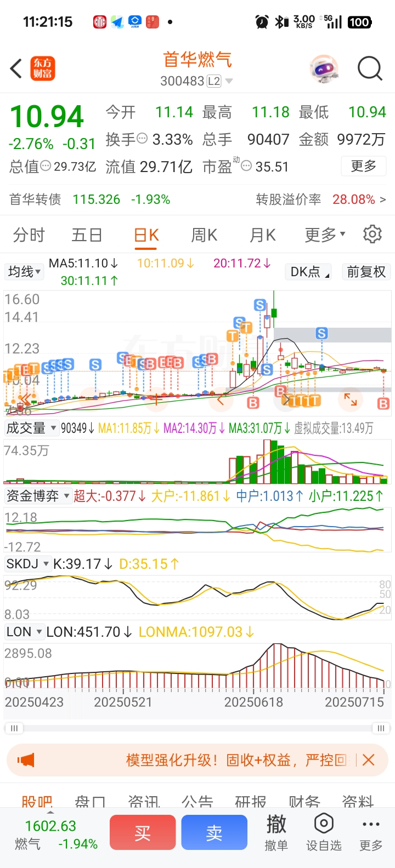Open the 资料 tab

pyautogui.click(x=358, y=802)
